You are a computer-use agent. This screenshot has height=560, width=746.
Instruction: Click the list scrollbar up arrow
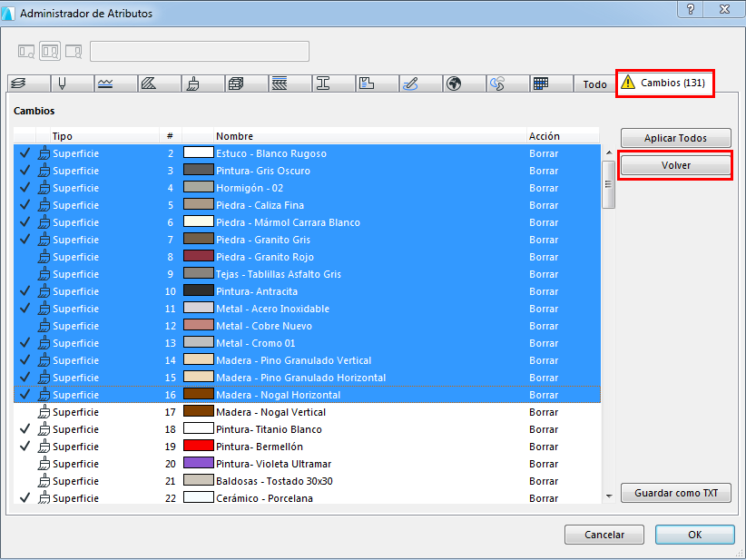[609, 152]
